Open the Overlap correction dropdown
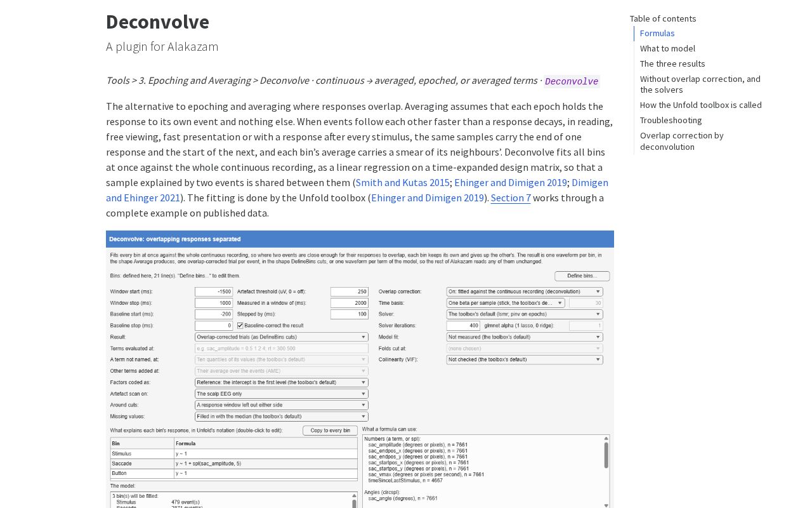Image resolution: width=812 pixels, height=508 pixels. pyautogui.click(x=525, y=291)
